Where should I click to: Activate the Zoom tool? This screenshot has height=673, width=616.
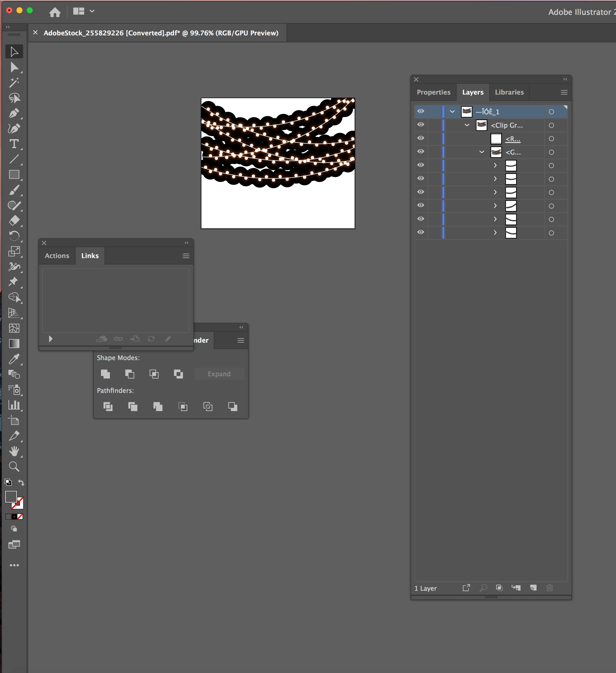point(14,467)
